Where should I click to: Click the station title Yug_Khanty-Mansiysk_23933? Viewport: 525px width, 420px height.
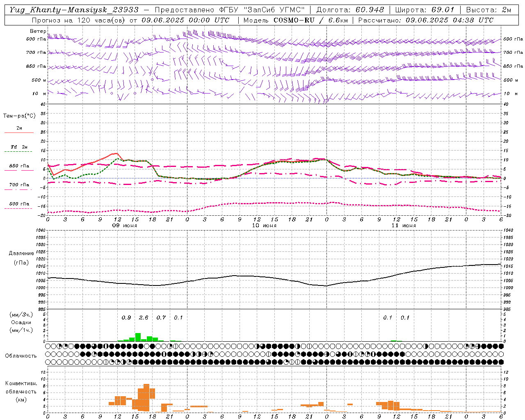[x=74, y=10]
